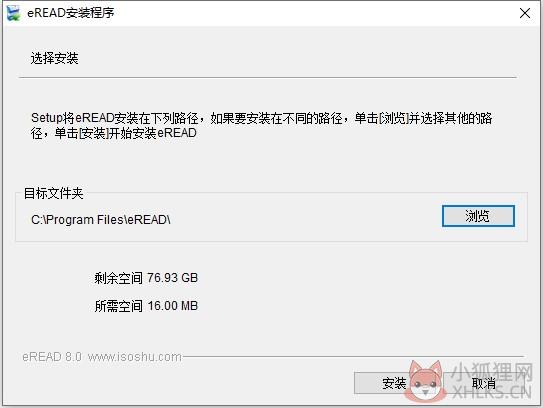Image resolution: width=543 pixels, height=408 pixels.
Task: Click the eREAD安装程序 title bar text
Action: click(x=71, y=13)
